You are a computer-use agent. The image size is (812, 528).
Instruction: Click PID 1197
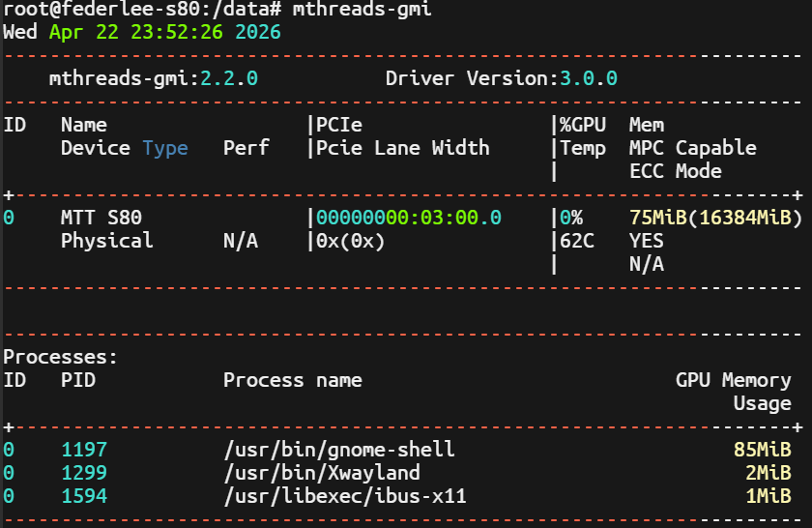tap(84, 450)
